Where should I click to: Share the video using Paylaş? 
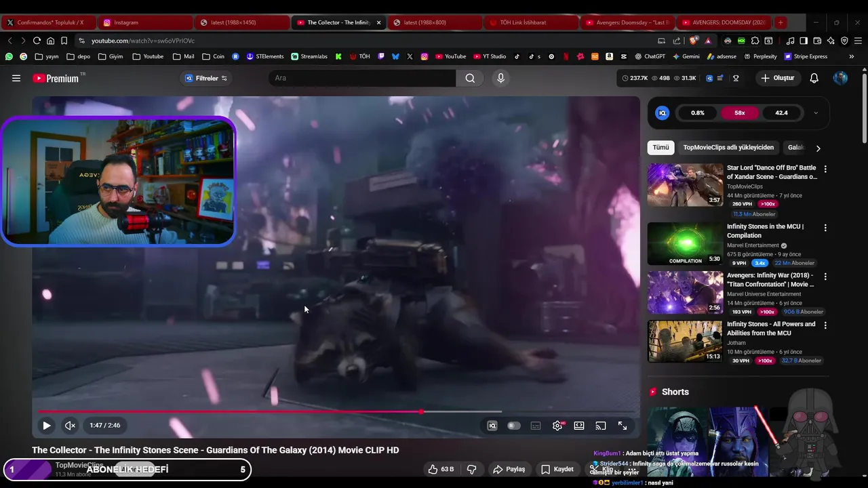[x=509, y=469]
